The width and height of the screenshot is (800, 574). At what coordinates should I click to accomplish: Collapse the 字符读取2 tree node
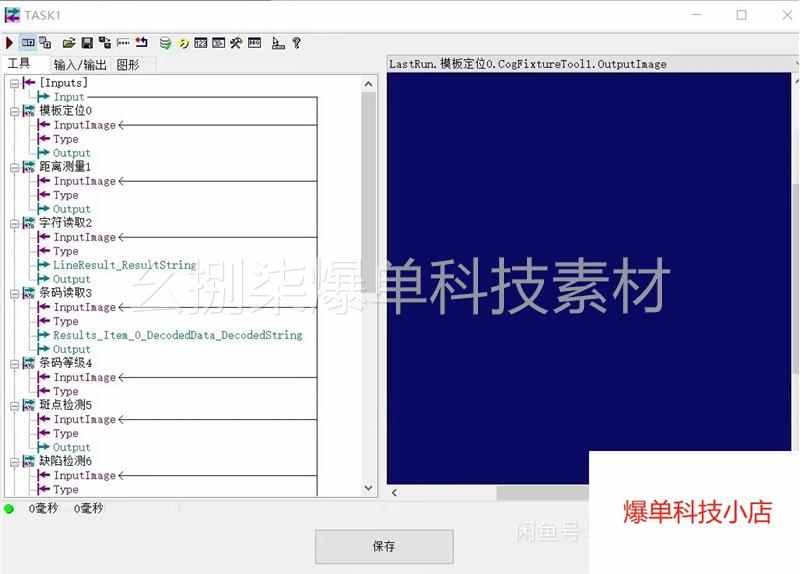[14, 223]
